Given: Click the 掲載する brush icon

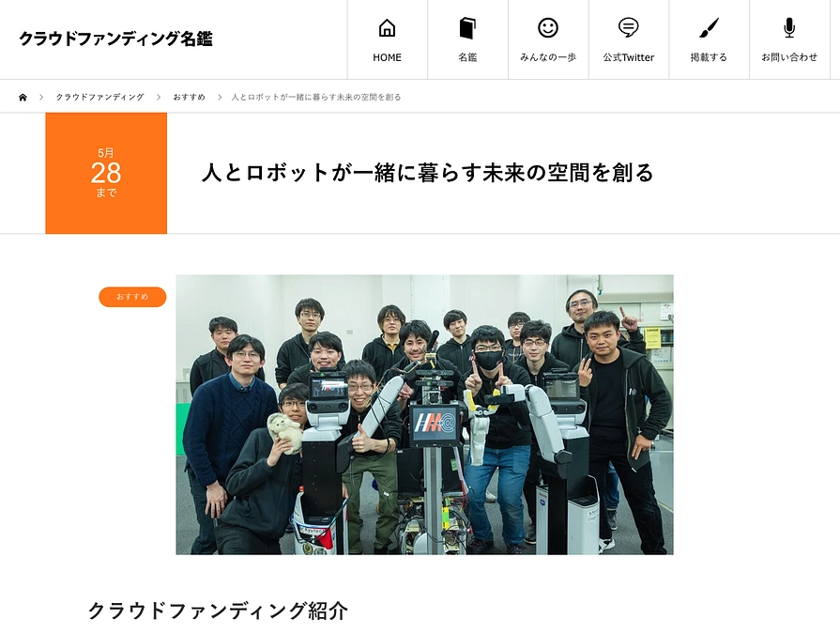Looking at the screenshot, I should (x=708, y=26).
